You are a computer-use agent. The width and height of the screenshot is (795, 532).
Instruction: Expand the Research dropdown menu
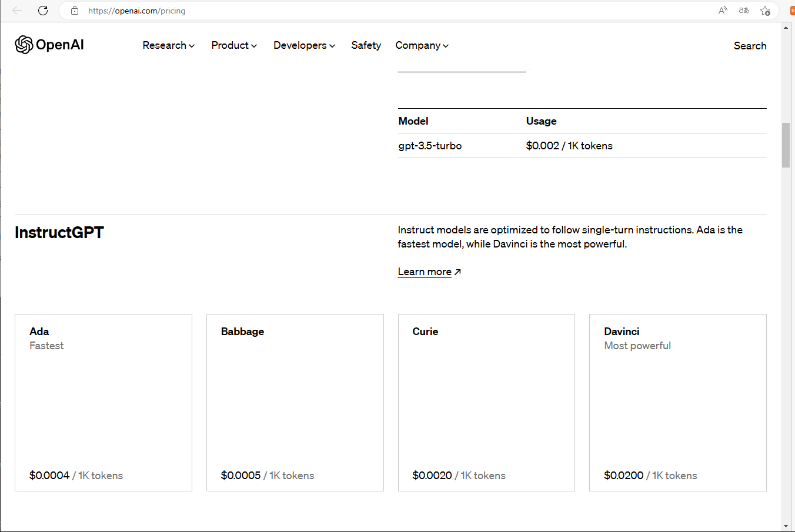[x=168, y=45]
